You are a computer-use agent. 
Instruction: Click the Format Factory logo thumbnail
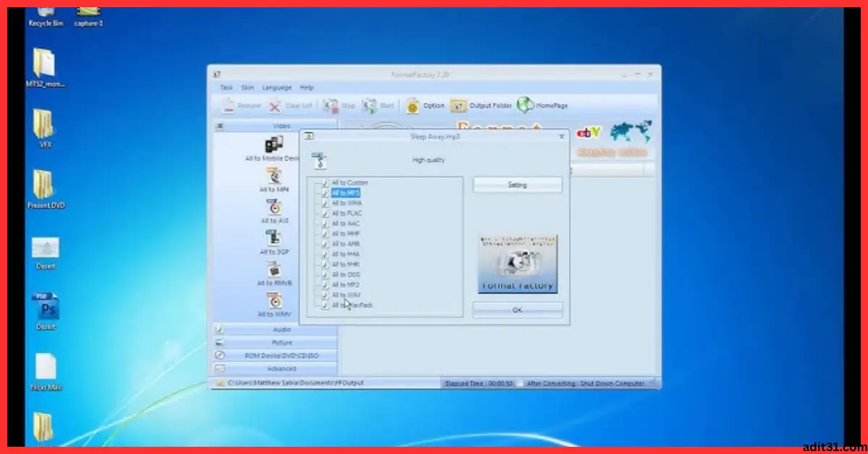(x=518, y=264)
